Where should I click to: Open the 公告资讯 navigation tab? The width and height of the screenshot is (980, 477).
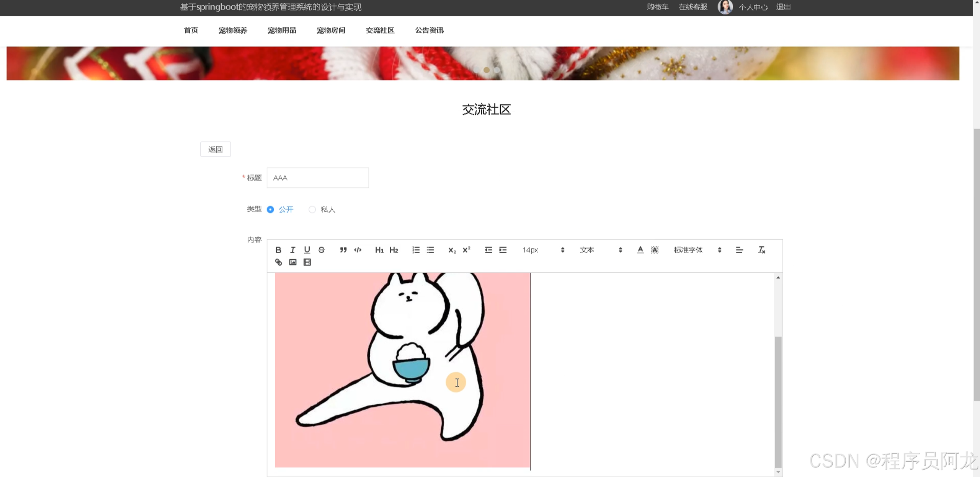point(429,30)
